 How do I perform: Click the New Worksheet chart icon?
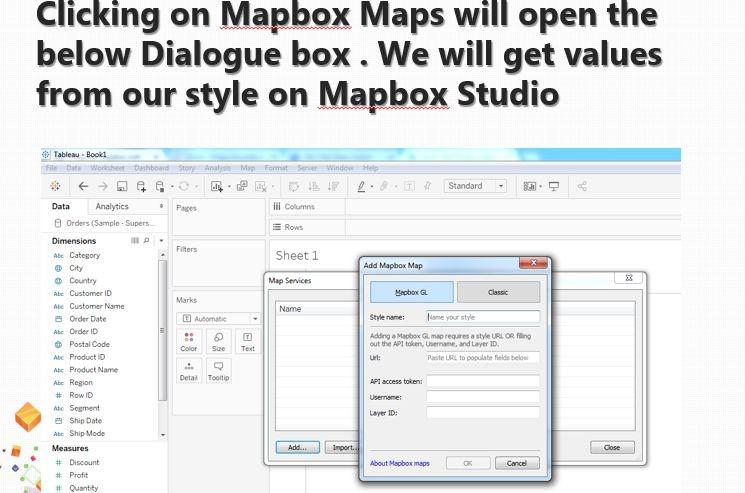[x=217, y=186]
